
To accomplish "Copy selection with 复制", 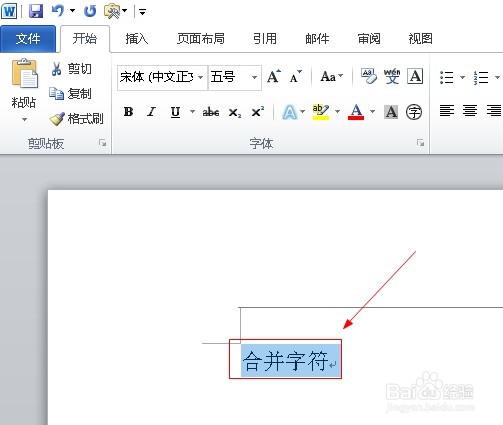I will (70, 94).
